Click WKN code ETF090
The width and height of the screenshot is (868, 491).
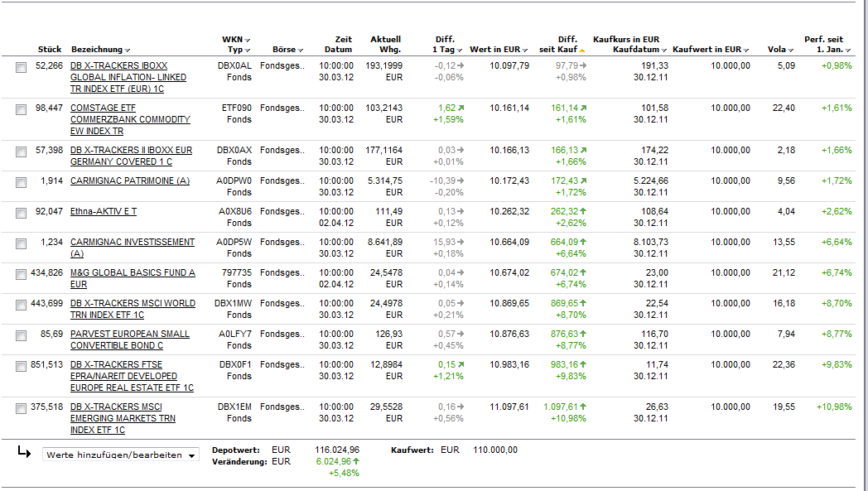(236, 108)
